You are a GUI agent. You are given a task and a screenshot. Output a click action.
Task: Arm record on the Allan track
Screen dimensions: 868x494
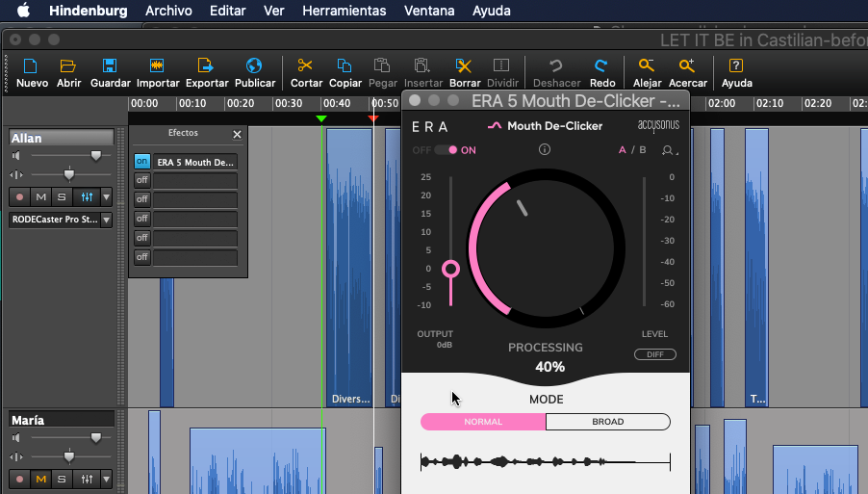pos(20,196)
